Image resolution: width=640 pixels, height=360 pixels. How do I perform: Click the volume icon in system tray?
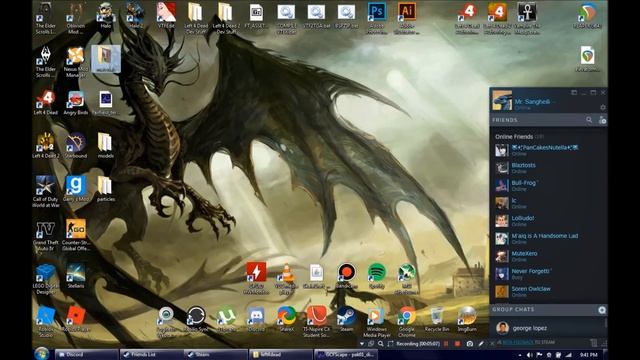[x=529, y=355]
